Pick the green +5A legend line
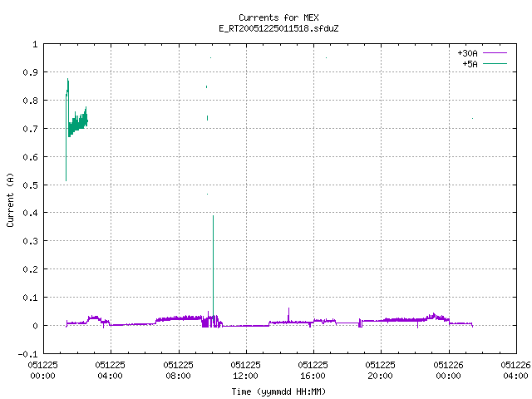This screenshot has height=399, width=532. pyautogui.click(x=495, y=64)
